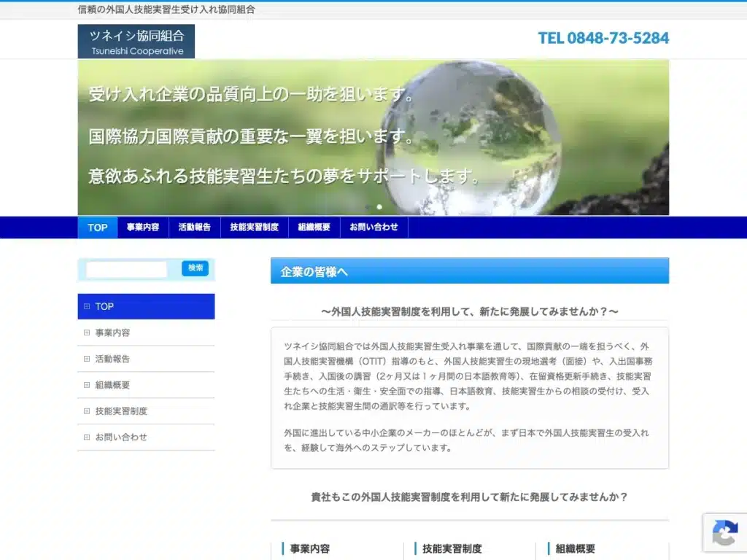Open 活動報告 in the navigation bar
Image resolution: width=747 pixels, height=560 pixels.
coord(194,227)
